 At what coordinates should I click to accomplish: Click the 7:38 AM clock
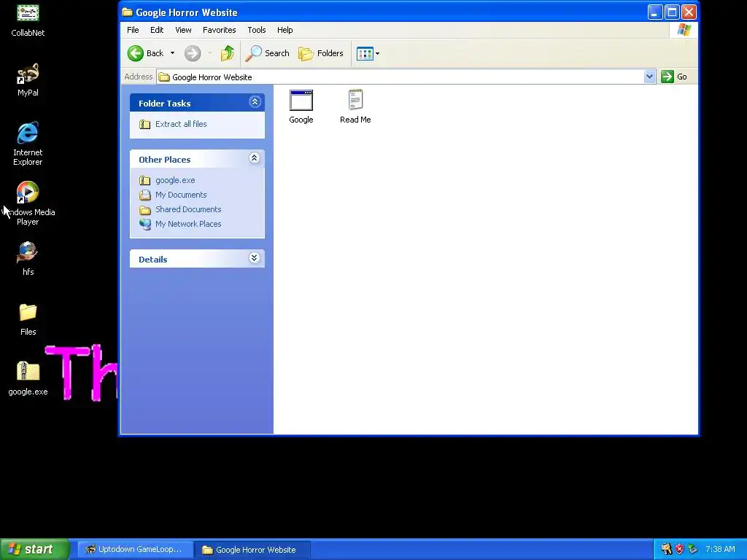pos(720,549)
